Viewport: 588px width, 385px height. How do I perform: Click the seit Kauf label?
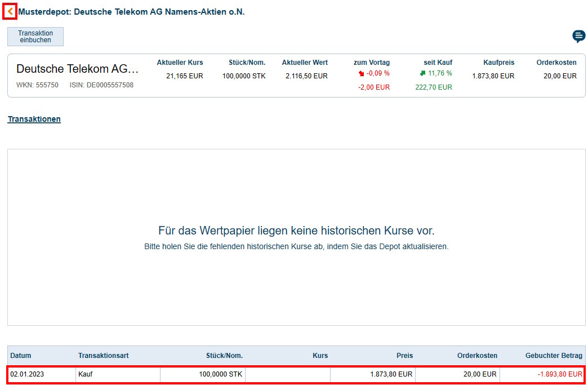[438, 63]
